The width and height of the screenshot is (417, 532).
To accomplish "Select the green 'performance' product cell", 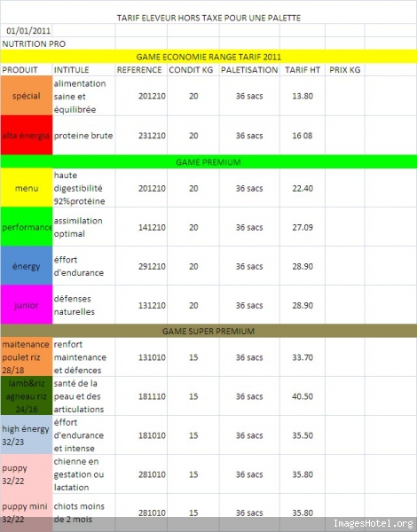I will pos(27,227).
